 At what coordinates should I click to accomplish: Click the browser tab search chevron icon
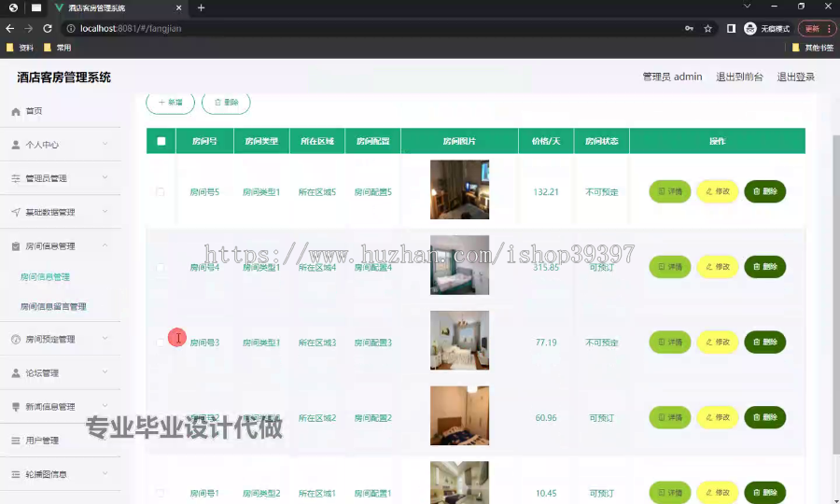[x=747, y=7]
